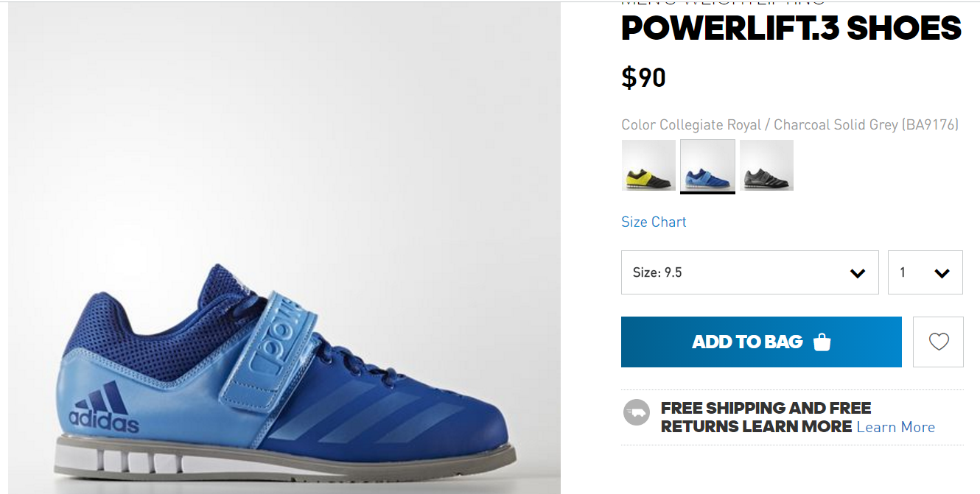Click the ADD TO BAG button
980x494 pixels.
[761, 342]
